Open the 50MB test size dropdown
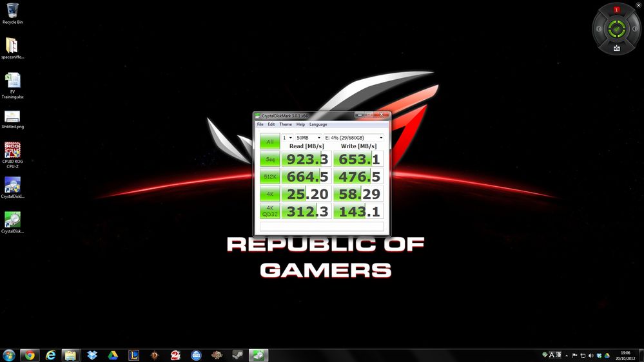644x362 pixels. click(x=308, y=137)
